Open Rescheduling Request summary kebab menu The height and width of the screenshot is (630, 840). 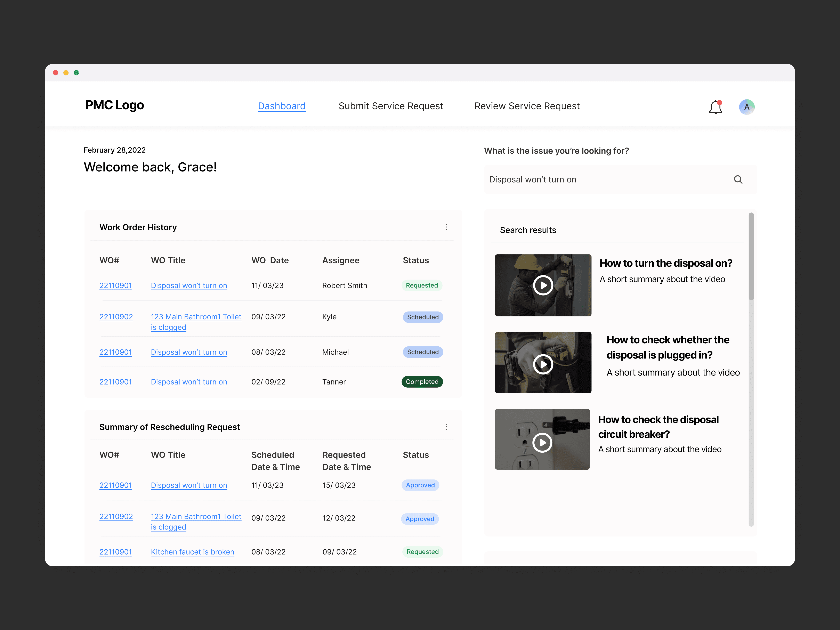[446, 427]
